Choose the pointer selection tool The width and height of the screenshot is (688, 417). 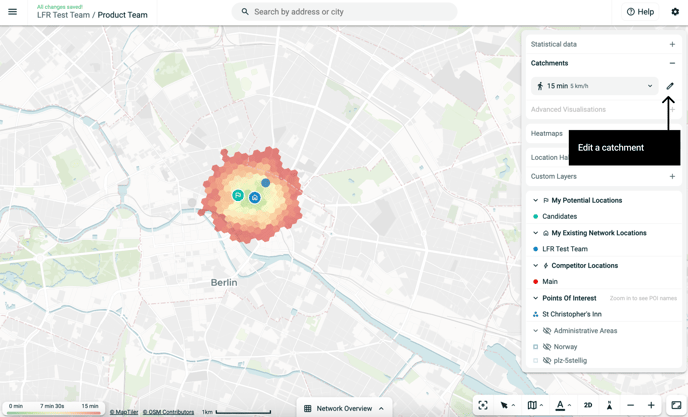[504, 405]
